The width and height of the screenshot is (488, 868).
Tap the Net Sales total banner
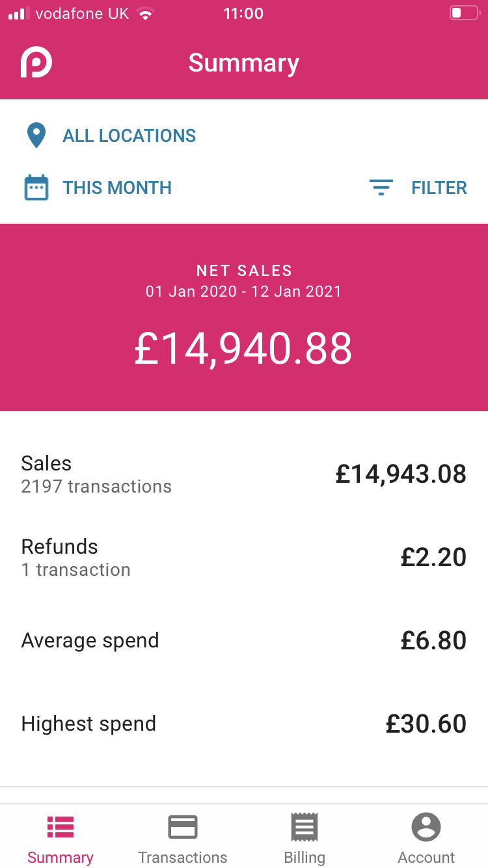click(244, 318)
